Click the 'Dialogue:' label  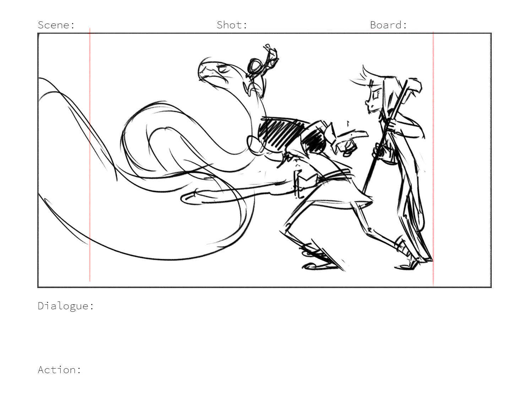(x=66, y=306)
